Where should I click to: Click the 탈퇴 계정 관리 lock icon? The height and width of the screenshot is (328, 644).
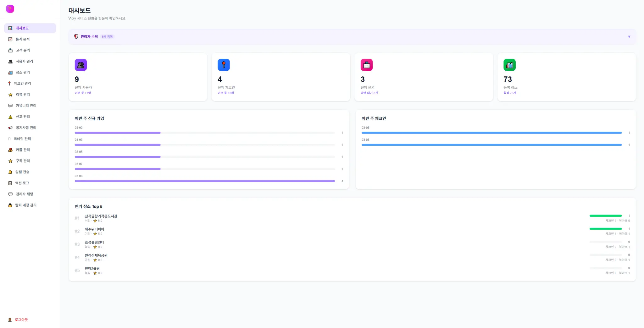click(10, 205)
